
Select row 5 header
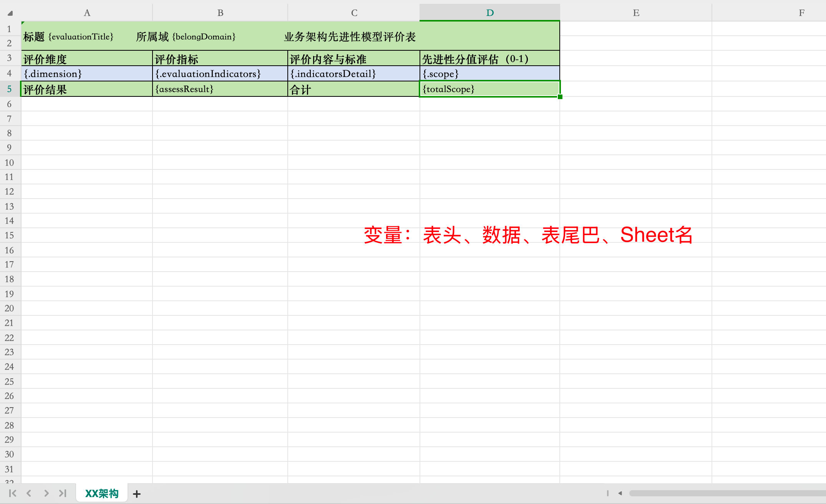click(10, 89)
